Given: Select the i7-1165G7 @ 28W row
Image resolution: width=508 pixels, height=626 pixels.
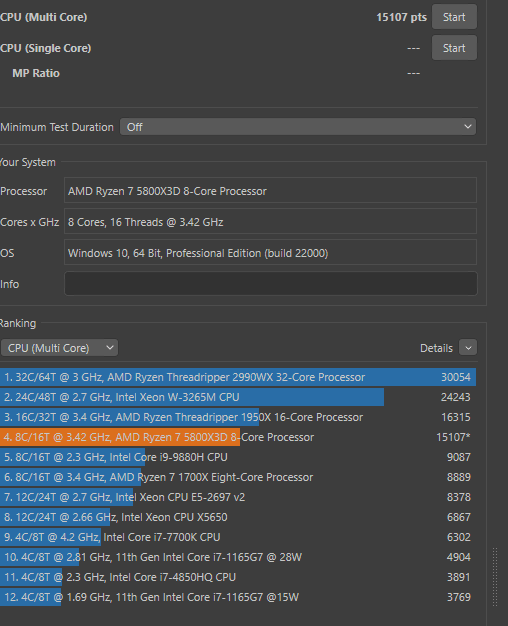Looking at the screenshot, I should tap(238, 557).
